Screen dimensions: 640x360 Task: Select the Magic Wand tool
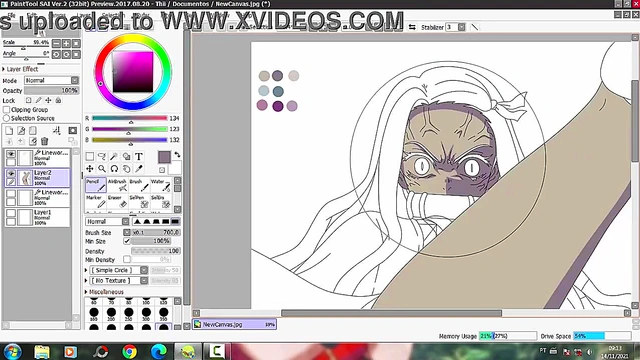[114, 156]
